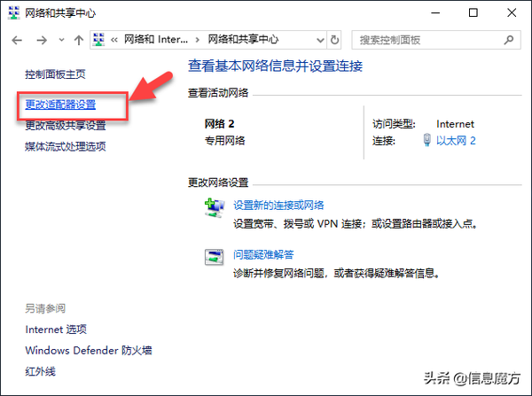Go up one level with up arrow

[x=79, y=41]
